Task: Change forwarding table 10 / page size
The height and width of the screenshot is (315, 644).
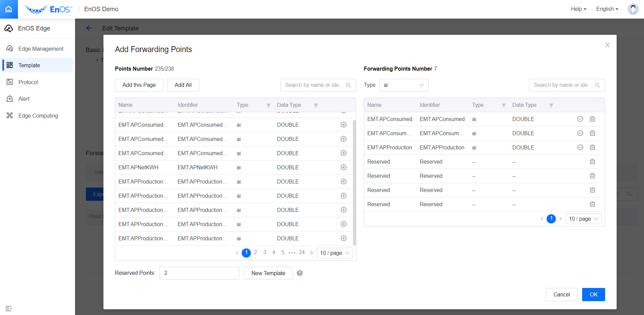Action: point(583,219)
